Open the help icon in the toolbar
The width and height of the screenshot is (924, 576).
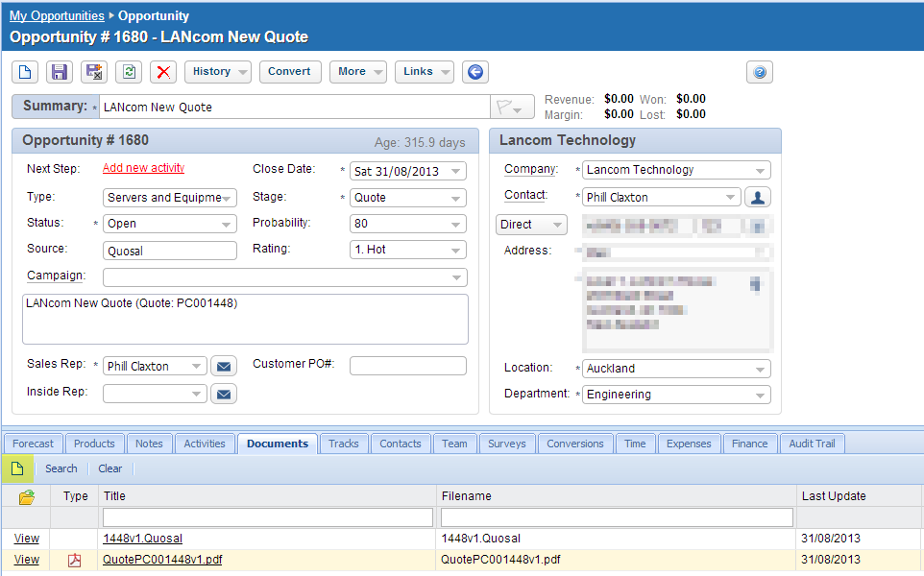coord(760,72)
